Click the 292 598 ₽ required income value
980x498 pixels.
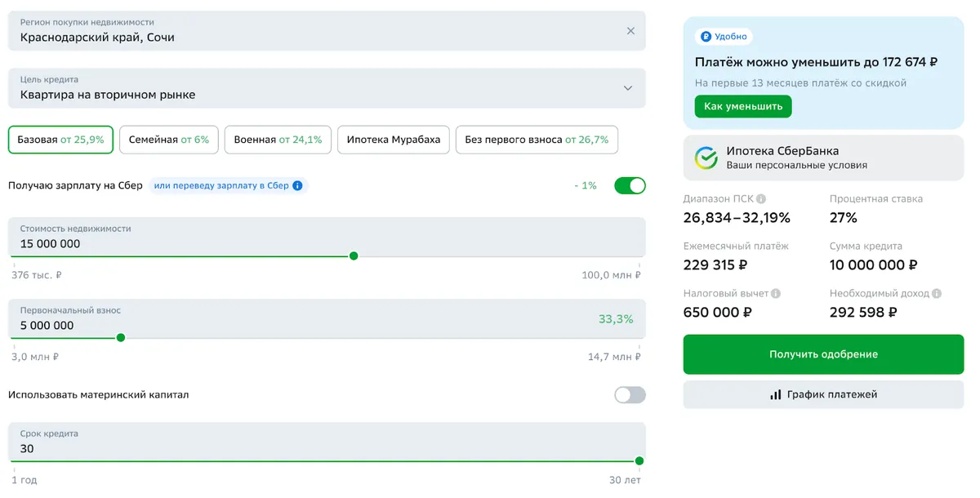863,313
